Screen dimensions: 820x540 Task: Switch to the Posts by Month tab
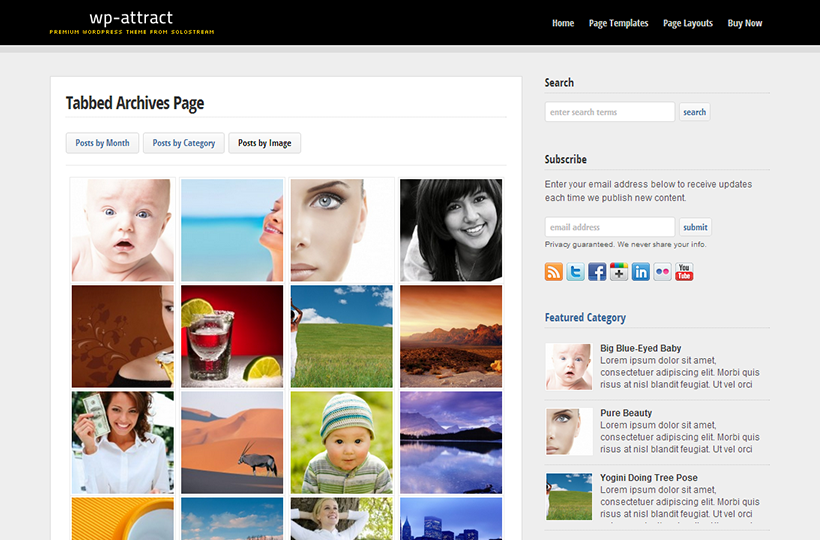tap(102, 143)
